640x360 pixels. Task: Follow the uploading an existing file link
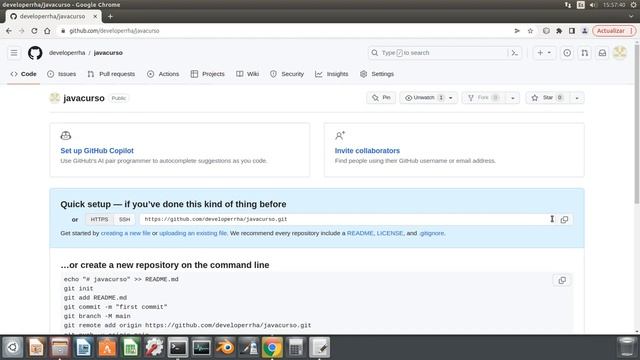tap(193, 233)
